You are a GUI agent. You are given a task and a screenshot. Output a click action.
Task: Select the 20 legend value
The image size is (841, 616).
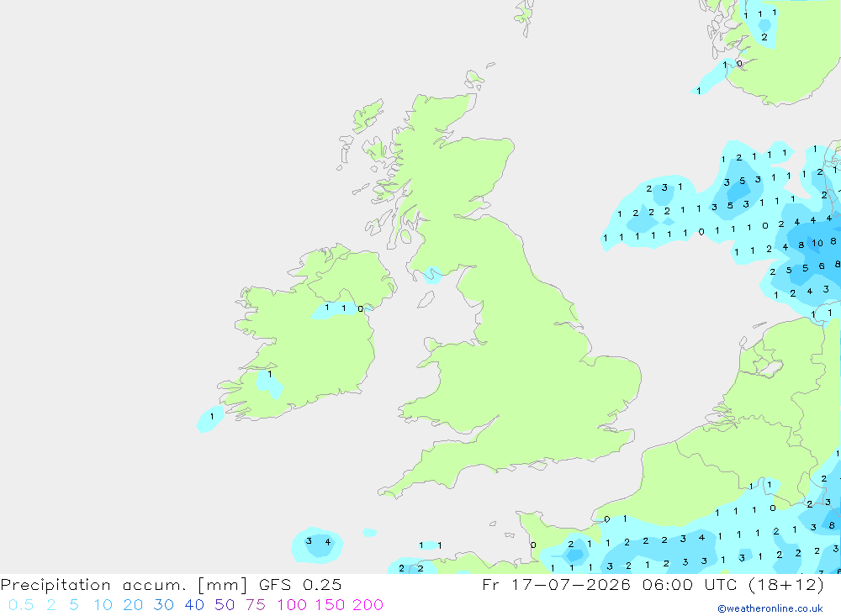tap(133, 605)
